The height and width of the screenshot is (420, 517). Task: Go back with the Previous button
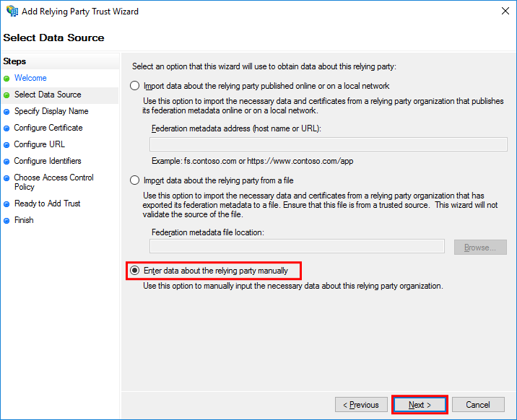(x=361, y=405)
